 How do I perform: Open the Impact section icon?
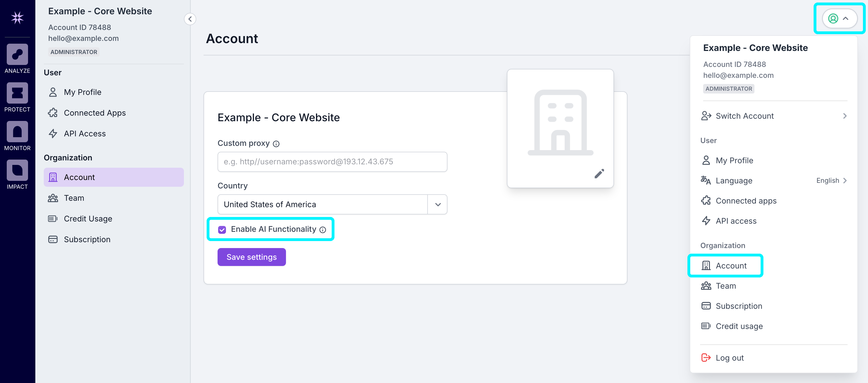(x=17, y=170)
